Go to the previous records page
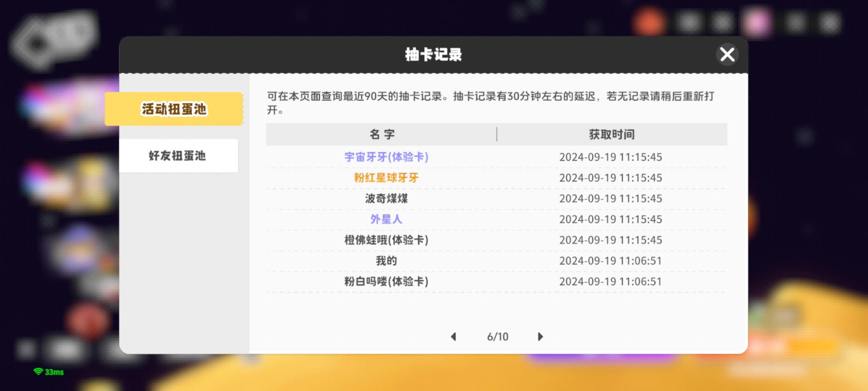868x391 pixels. [454, 337]
